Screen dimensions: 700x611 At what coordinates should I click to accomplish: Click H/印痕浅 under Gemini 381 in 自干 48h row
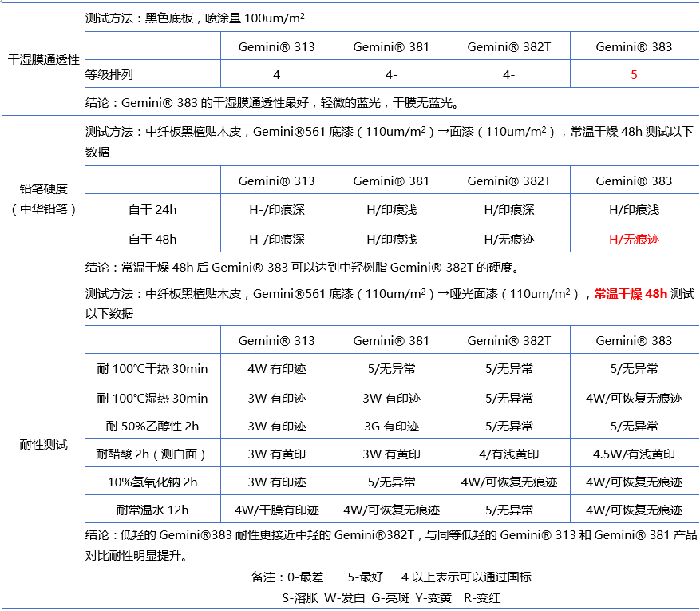pos(392,240)
